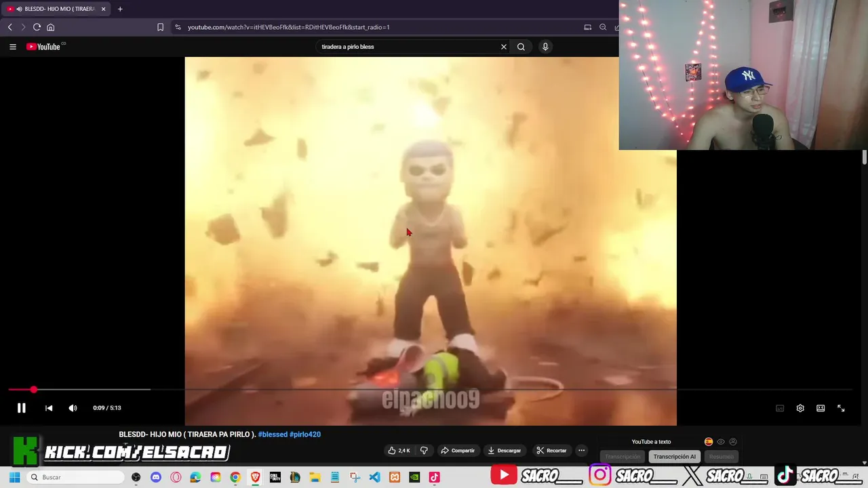Open Snipping Tool from taskbar
868x488 pixels.
(x=355, y=477)
